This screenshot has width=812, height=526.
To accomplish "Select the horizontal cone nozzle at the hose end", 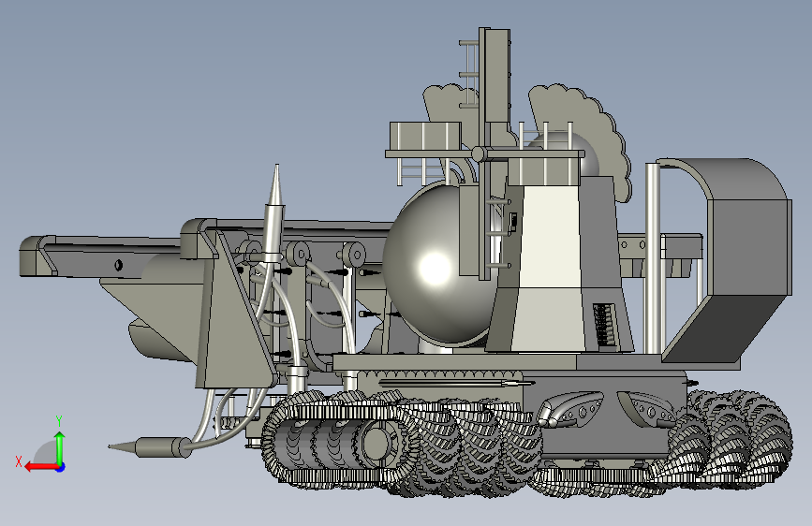I will (150, 446).
